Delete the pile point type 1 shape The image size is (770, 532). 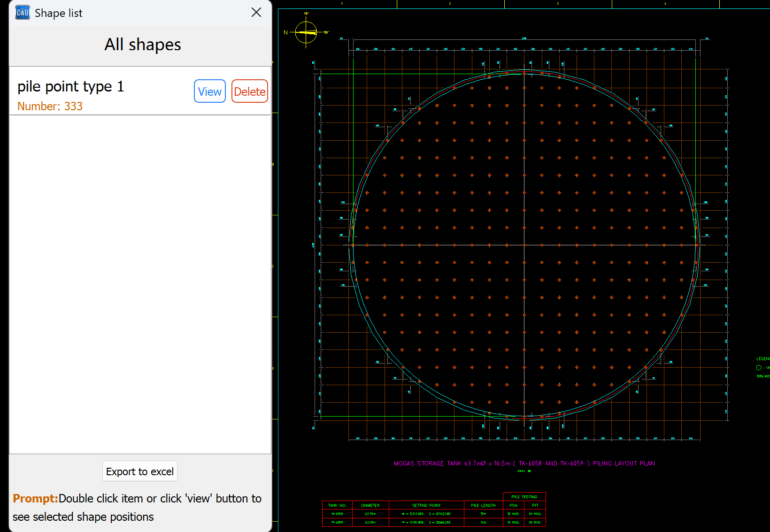(249, 91)
